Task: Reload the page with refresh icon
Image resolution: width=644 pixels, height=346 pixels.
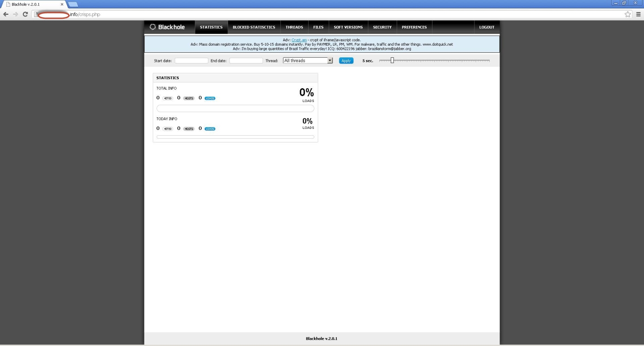Action: click(25, 14)
